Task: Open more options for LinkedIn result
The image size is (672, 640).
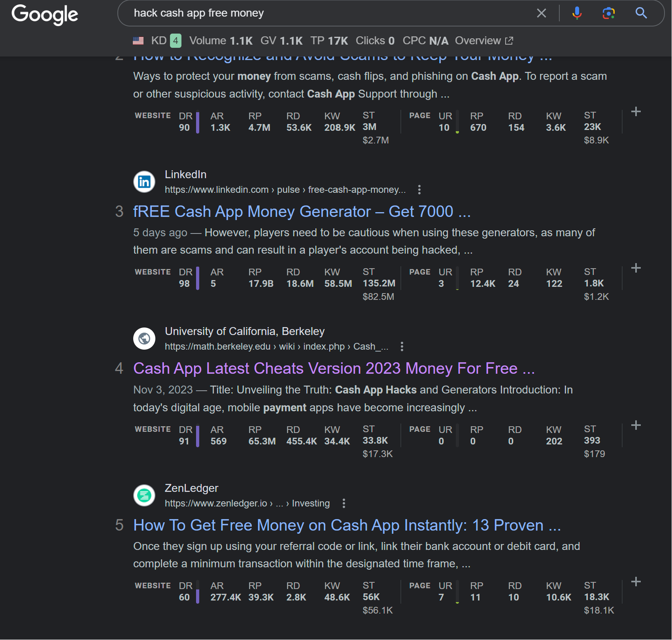Action: pos(419,190)
